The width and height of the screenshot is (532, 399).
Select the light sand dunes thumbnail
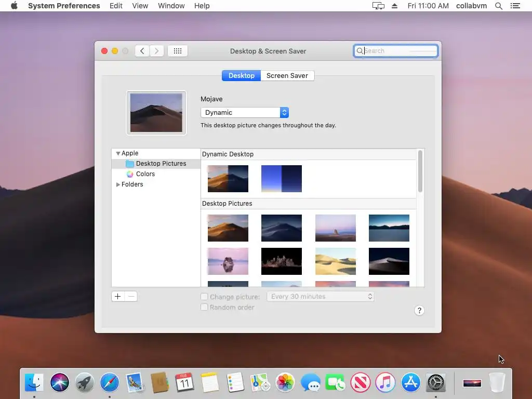336,261
